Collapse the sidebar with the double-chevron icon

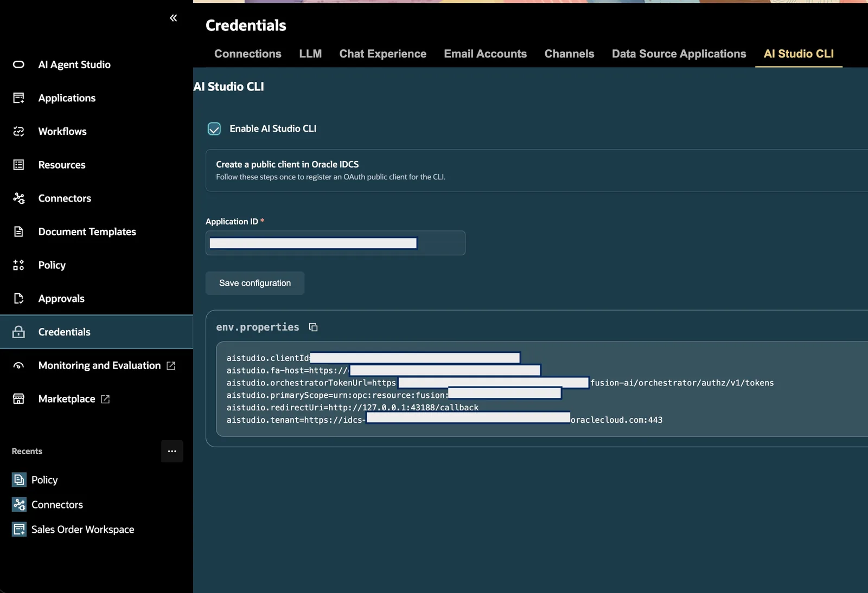[174, 18]
